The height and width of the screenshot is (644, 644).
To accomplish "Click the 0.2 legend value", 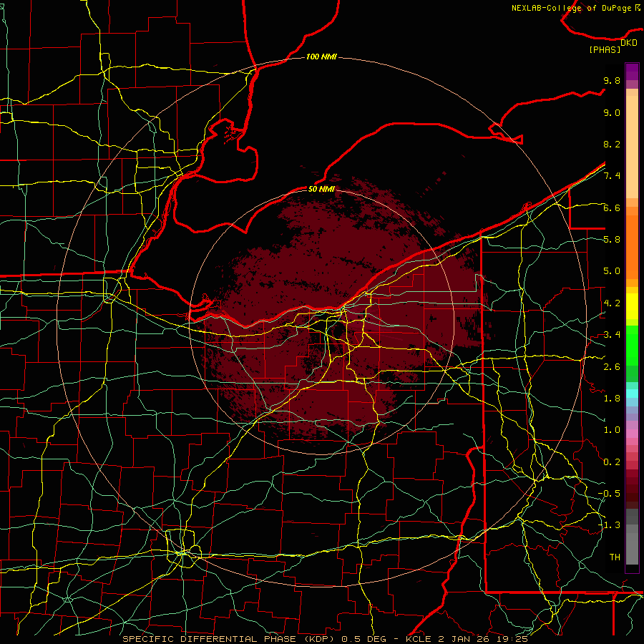I will 612,462.
